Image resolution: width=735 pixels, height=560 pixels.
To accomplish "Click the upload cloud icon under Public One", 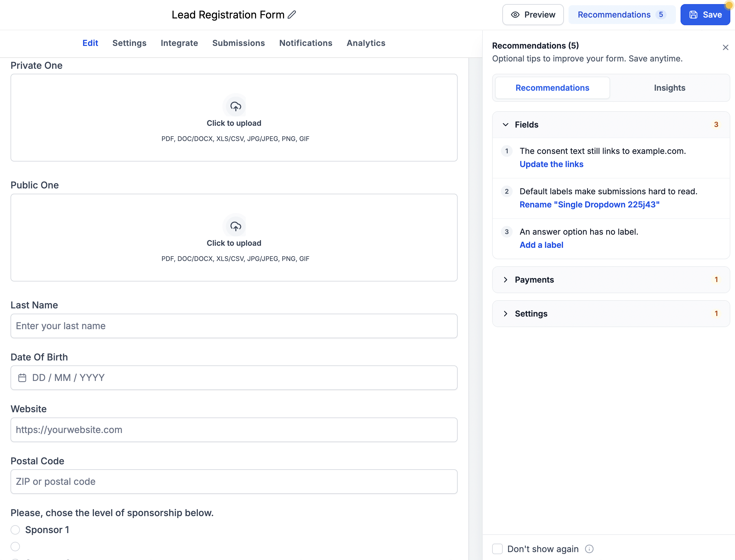I will click(235, 226).
